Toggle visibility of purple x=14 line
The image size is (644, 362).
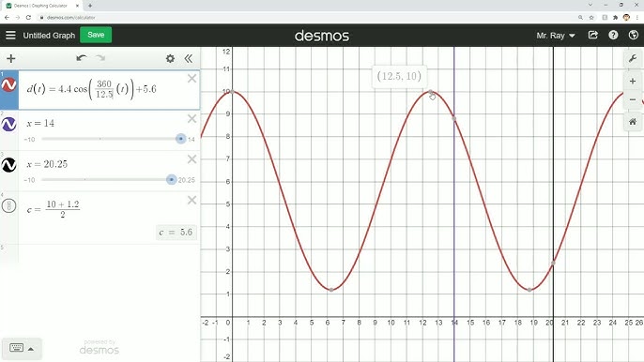click(9, 124)
